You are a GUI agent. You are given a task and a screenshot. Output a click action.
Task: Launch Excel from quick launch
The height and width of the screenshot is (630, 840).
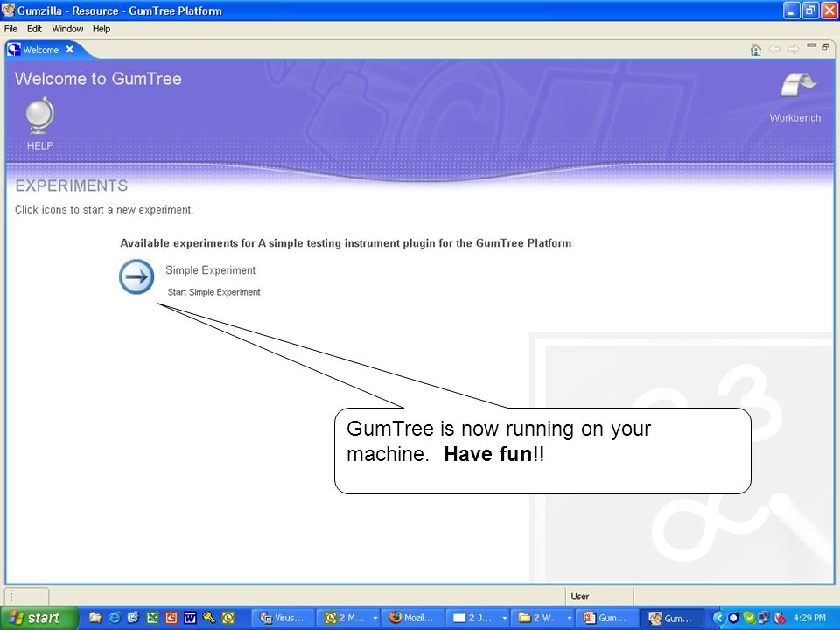(152, 618)
